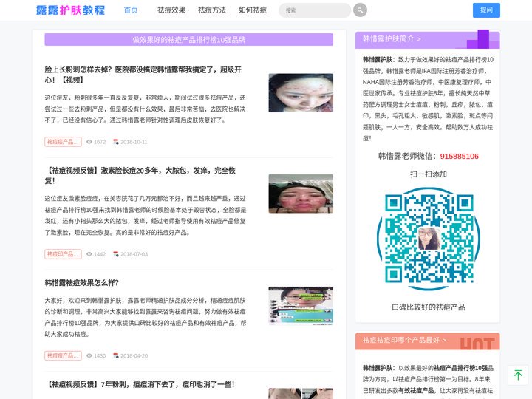Expand the 祛痘祛痘印哪个产品最好 > sidebar header
This screenshot has width=532, height=399.
click(428, 341)
